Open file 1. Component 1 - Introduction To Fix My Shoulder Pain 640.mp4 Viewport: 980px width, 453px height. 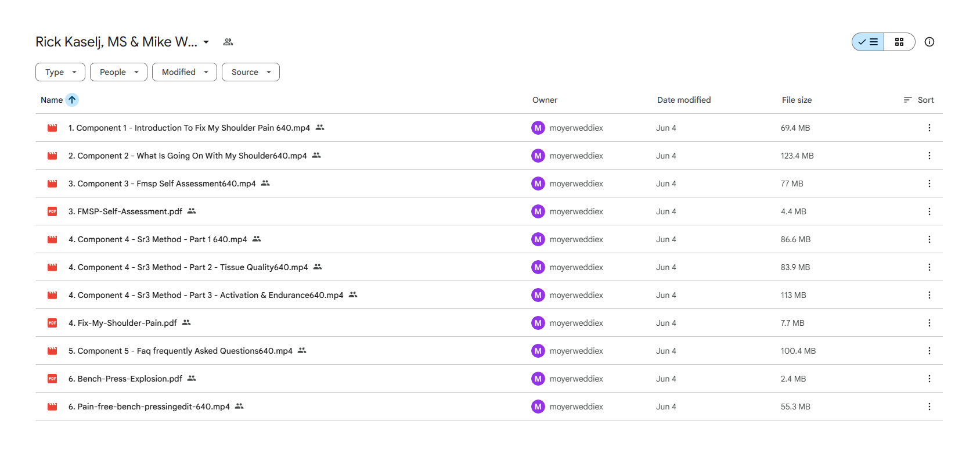point(189,128)
